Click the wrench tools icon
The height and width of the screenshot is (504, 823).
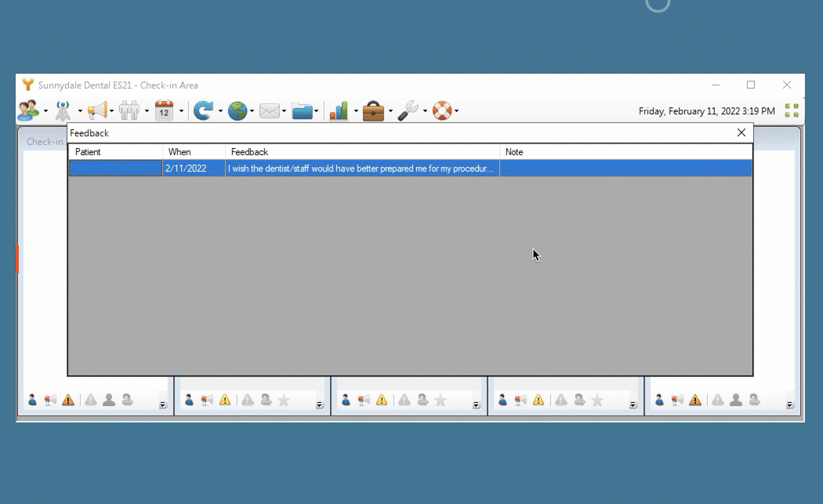408,111
